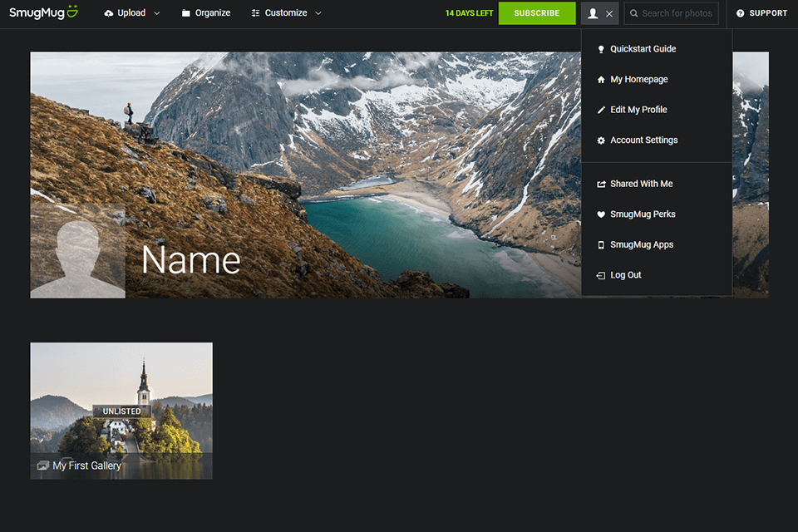Focus the Search for photos field
798x532 pixels.
pyautogui.click(x=676, y=13)
